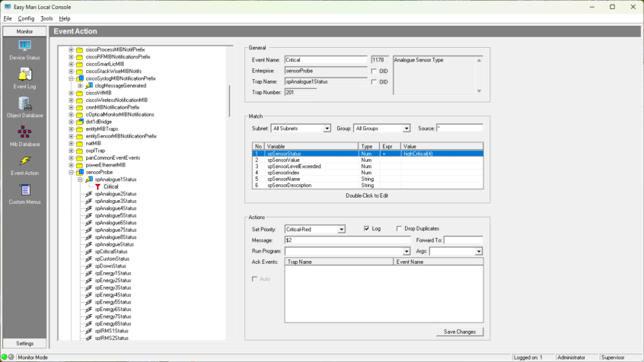Click the Save Changes button
The width and height of the screenshot is (644, 362).
460,332
